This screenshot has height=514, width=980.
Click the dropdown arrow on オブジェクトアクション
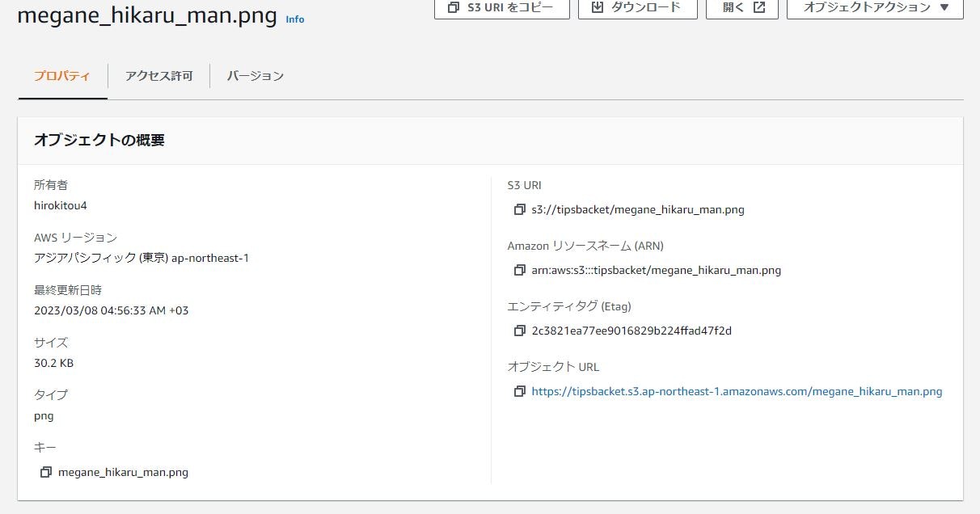pyautogui.click(x=944, y=7)
